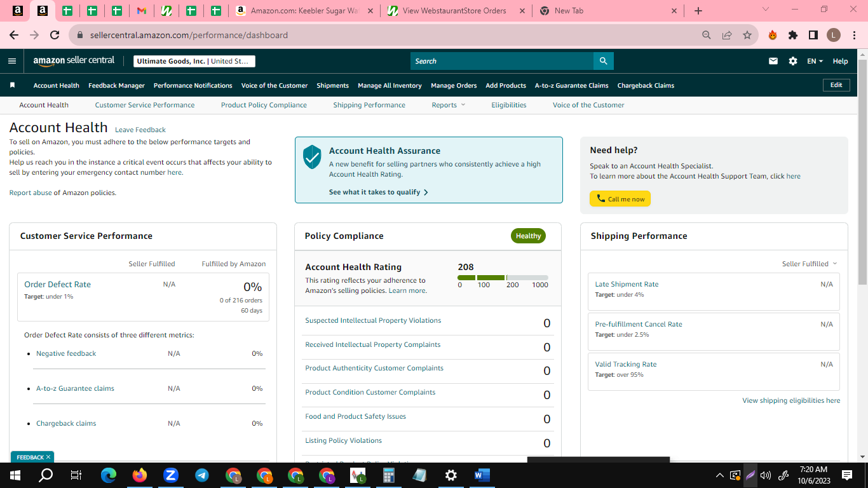868x488 pixels.
Task: Focus the Seller Central Search field
Action: pyautogui.click(x=502, y=61)
